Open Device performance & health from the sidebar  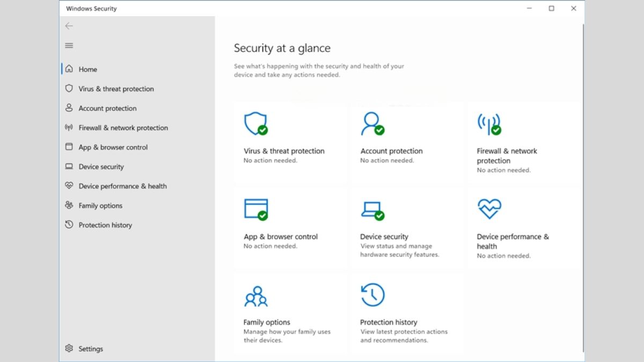(x=122, y=186)
